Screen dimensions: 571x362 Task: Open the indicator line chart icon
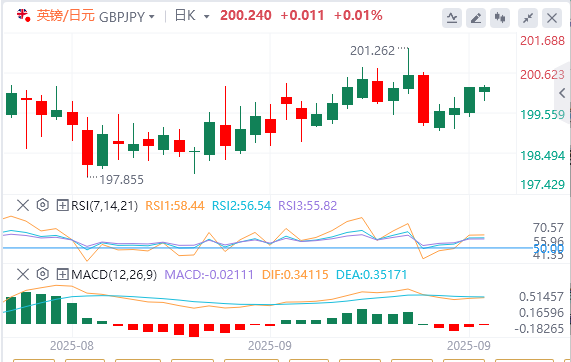452,17
